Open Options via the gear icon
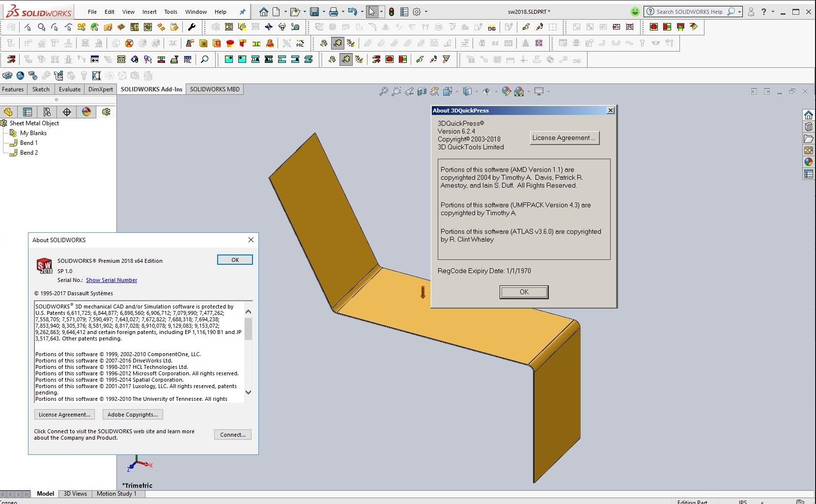The height and width of the screenshot is (504, 816). [x=417, y=12]
